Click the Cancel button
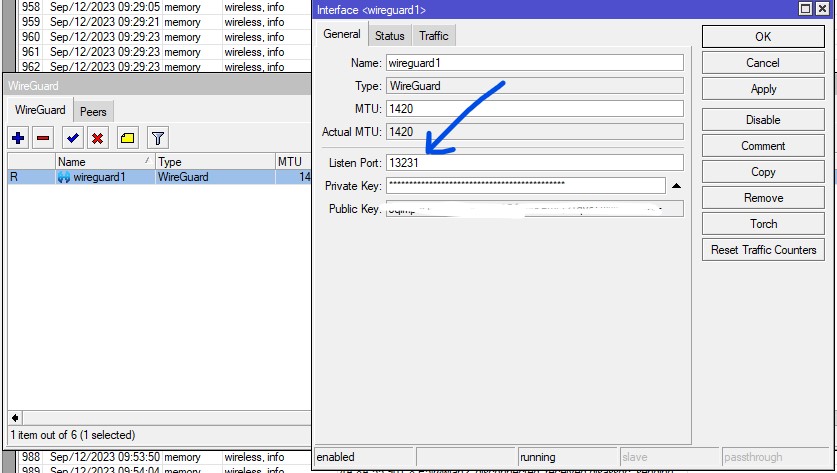The image size is (837, 473). click(763, 63)
